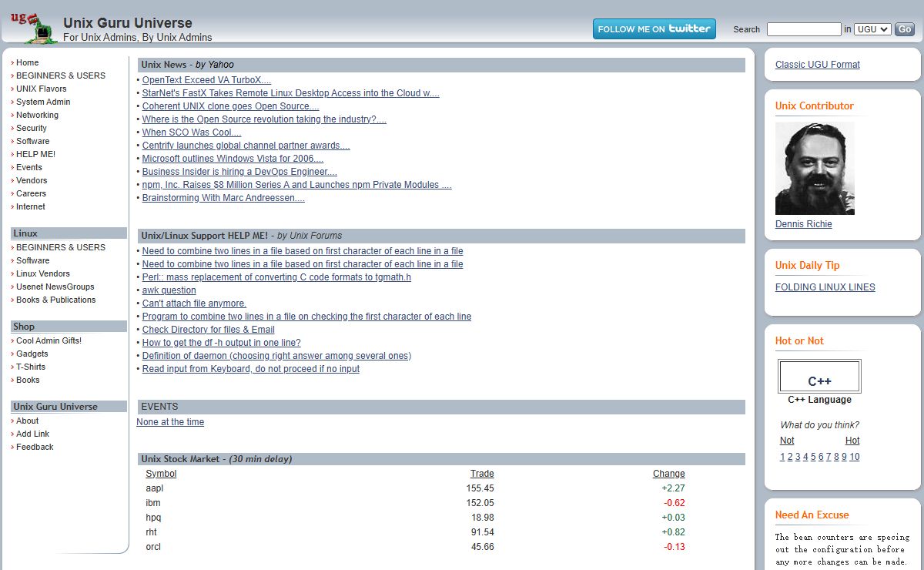Select HELP ME! in sidebar
The height and width of the screenshot is (570, 924).
click(x=35, y=154)
